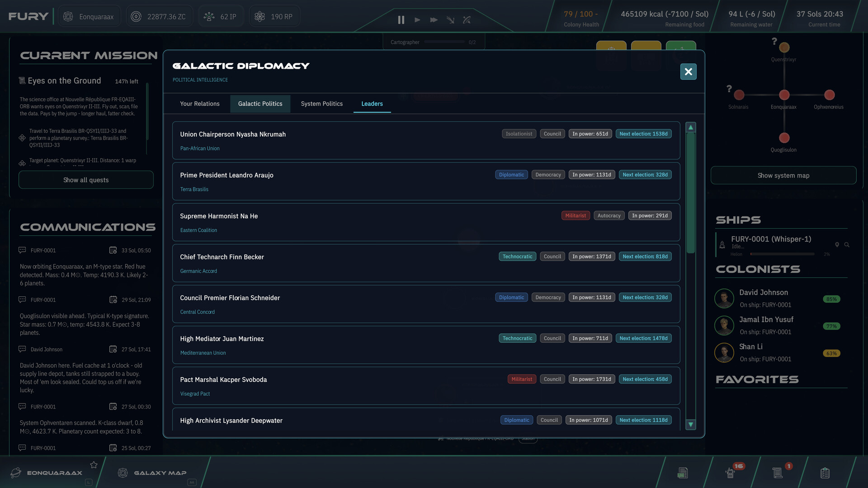Open the Your Relations tab

click(x=199, y=104)
